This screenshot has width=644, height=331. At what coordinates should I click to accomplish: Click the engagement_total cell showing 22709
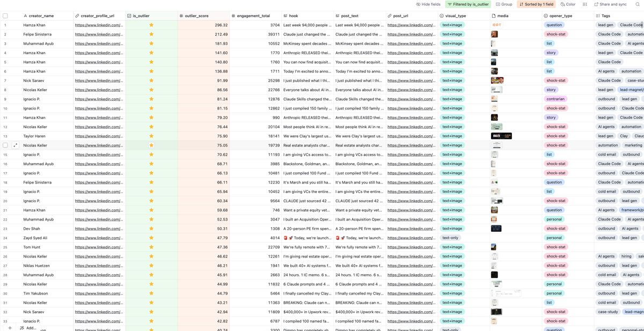[x=255, y=247]
